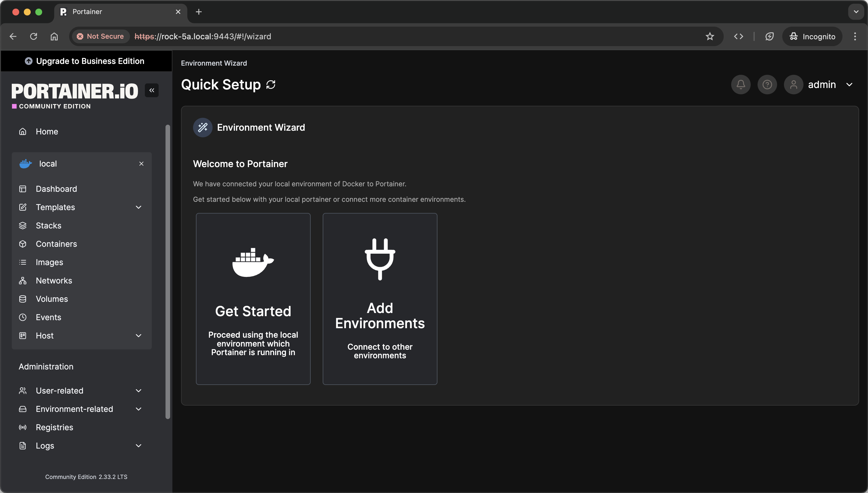The image size is (868, 493).
Task: Click the sidebar vertical scrollbar
Action: click(x=167, y=271)
